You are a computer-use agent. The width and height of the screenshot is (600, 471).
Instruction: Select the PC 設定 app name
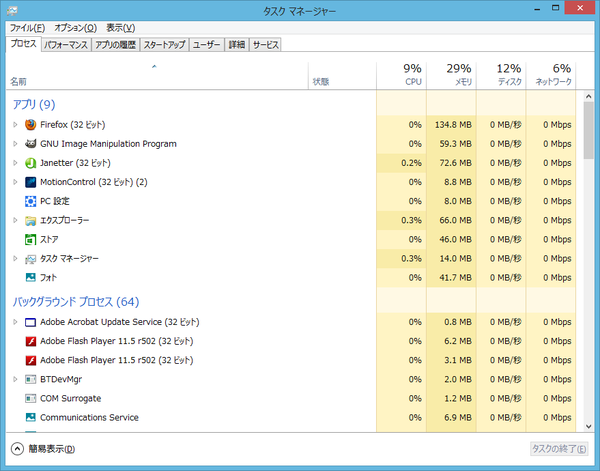click(x=55, y=201)
